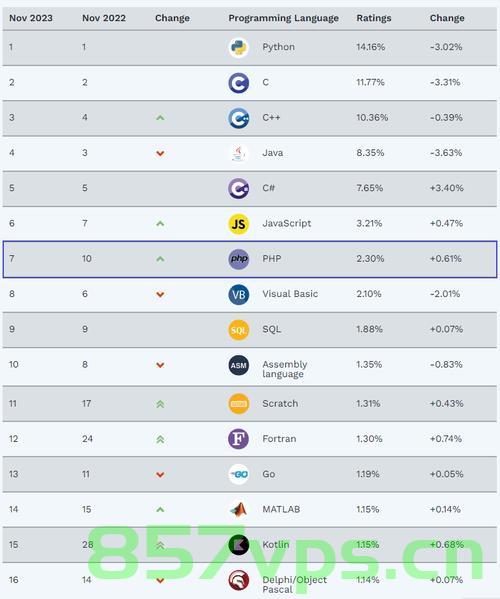Click the C# language logo
The image size is (500, 599).
(x=239, y=188)
